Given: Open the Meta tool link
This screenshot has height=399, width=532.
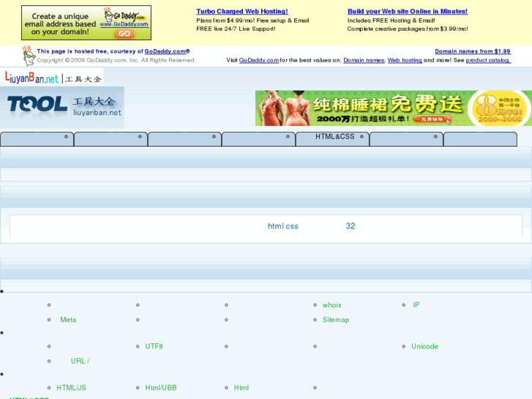Looking at the screenshot, I should click(x=68, y=320).
